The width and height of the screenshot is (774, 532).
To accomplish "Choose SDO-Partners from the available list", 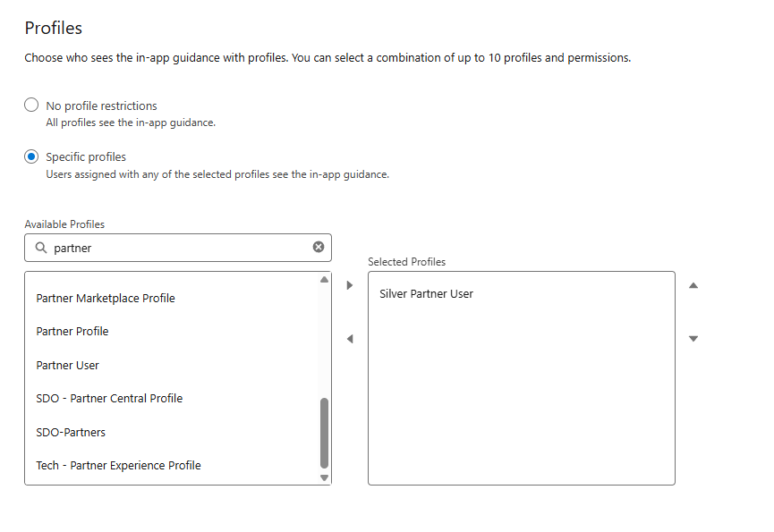I will (x=71, y=432).
